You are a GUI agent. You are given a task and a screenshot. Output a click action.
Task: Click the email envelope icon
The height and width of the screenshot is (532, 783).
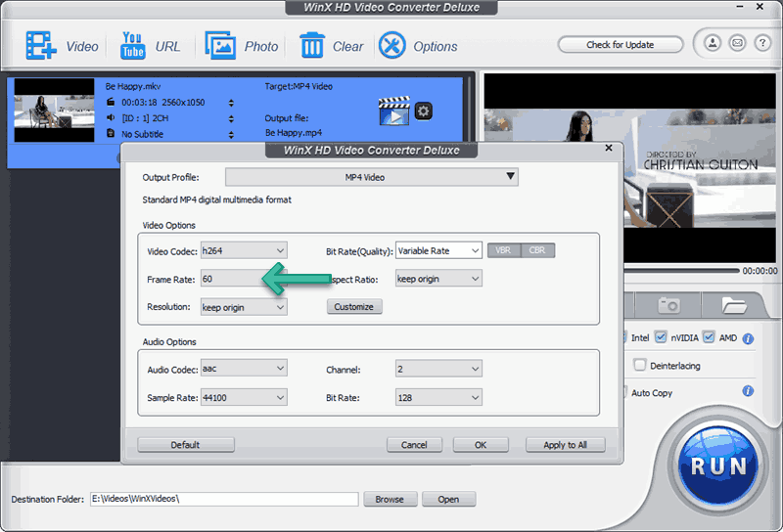point(738,43)
